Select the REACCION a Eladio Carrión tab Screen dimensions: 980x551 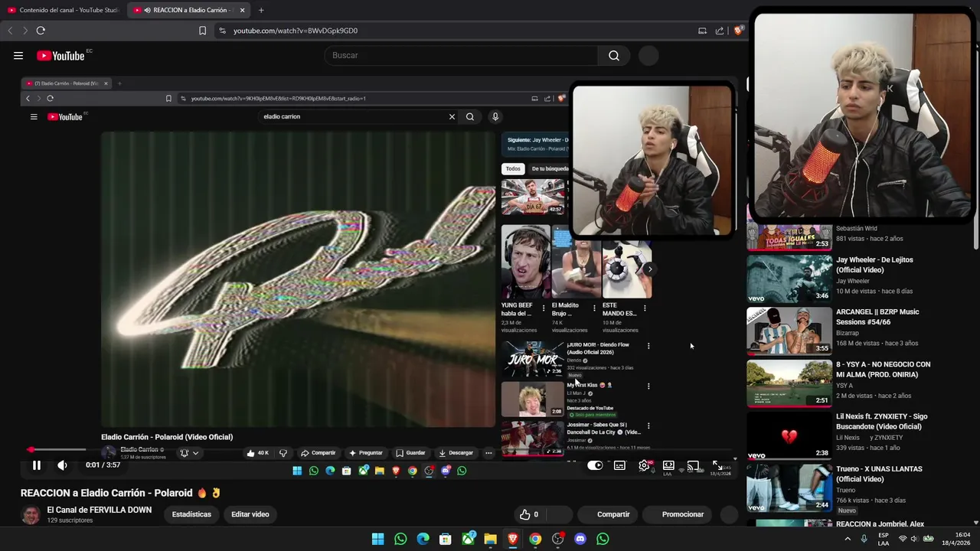(189, 10)
